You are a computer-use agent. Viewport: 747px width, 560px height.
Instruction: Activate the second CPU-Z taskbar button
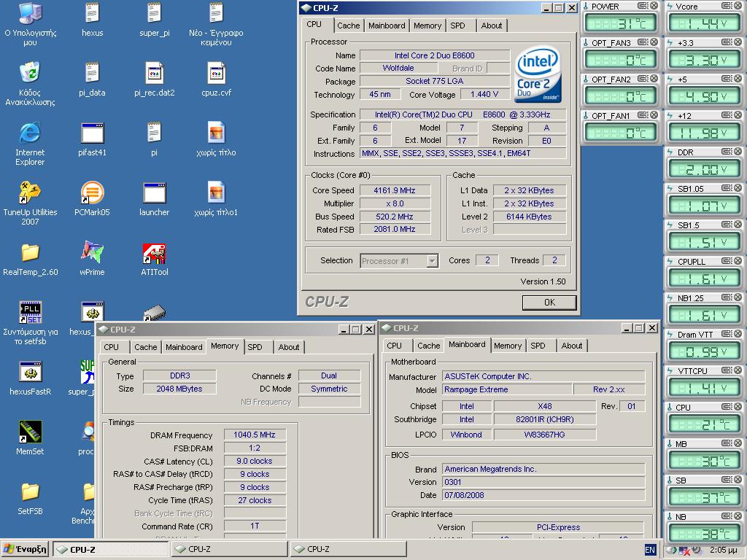point(230,550)
